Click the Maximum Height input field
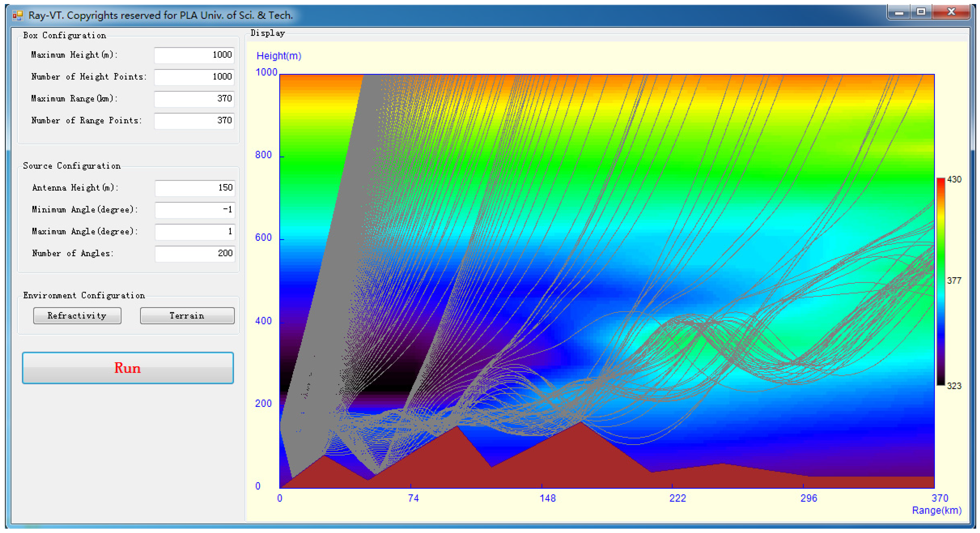This screenshot has width=980, height=533. (194, 55)
